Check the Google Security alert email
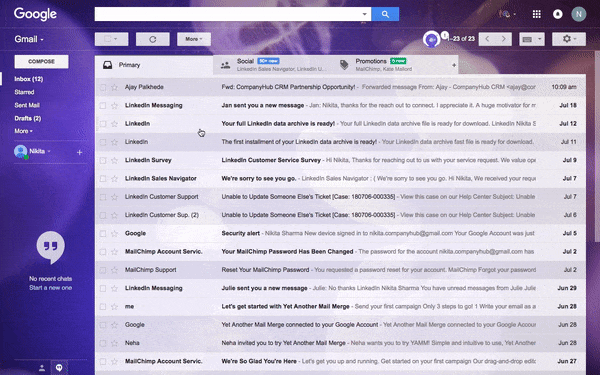Image resolution: width=600 pixels, height=375 pixels. click(103, 233)
